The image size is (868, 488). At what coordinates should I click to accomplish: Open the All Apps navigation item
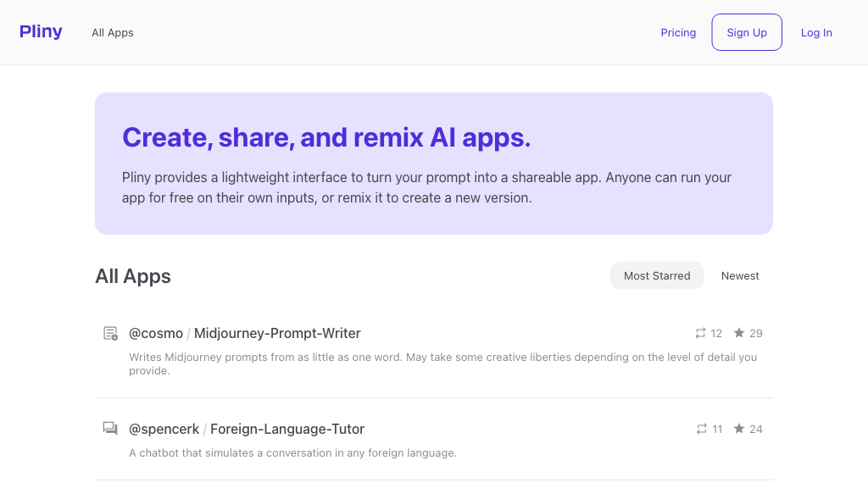tap(113, 33)
